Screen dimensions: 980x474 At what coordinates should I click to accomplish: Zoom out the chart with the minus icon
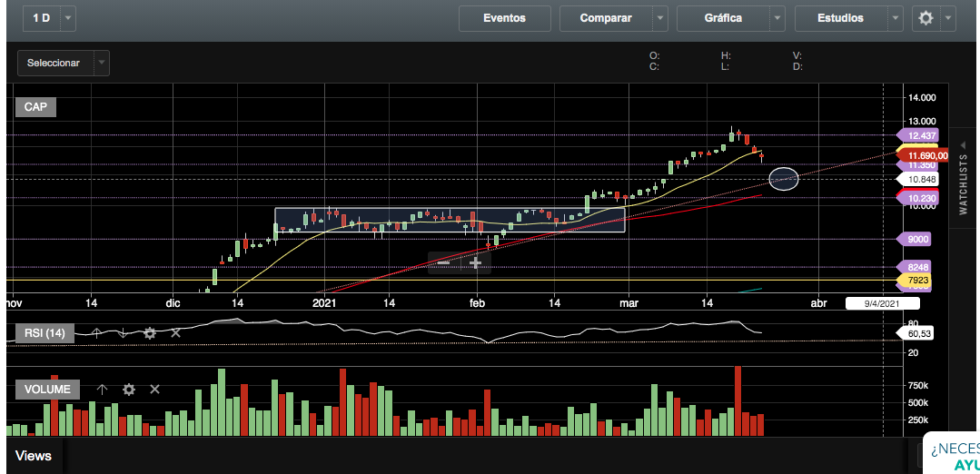point(444,263)
